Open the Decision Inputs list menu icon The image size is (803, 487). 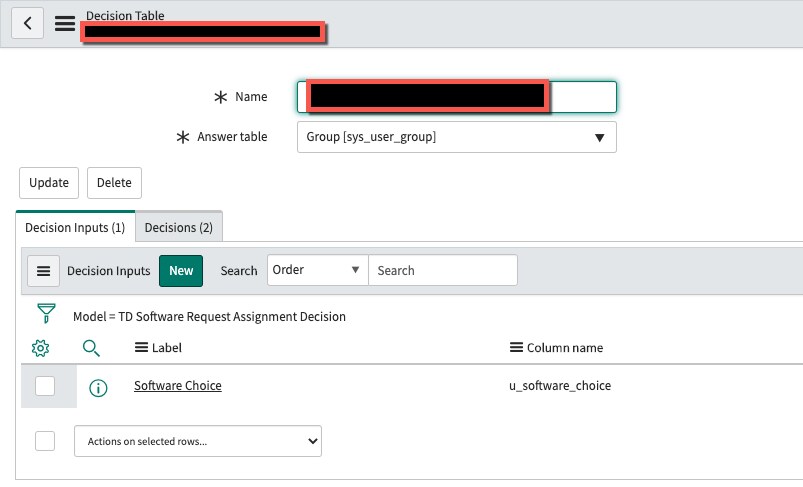point(43,271)
